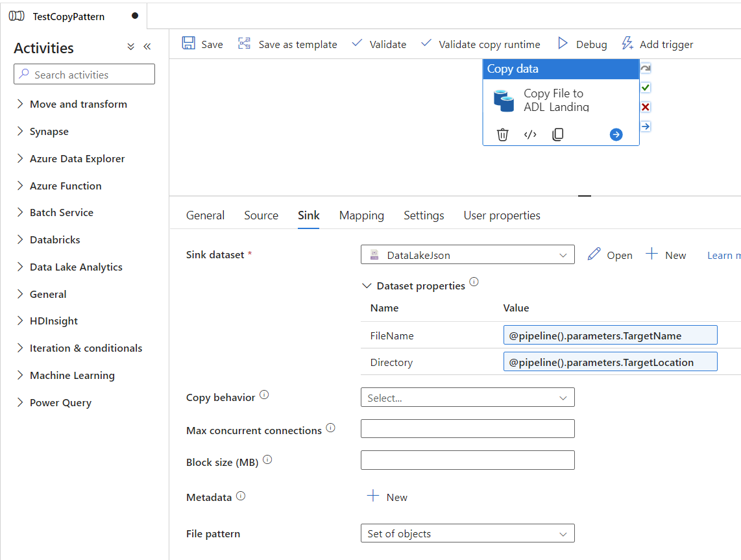
Task: Expand Power Query category
Action: point(20,402)
